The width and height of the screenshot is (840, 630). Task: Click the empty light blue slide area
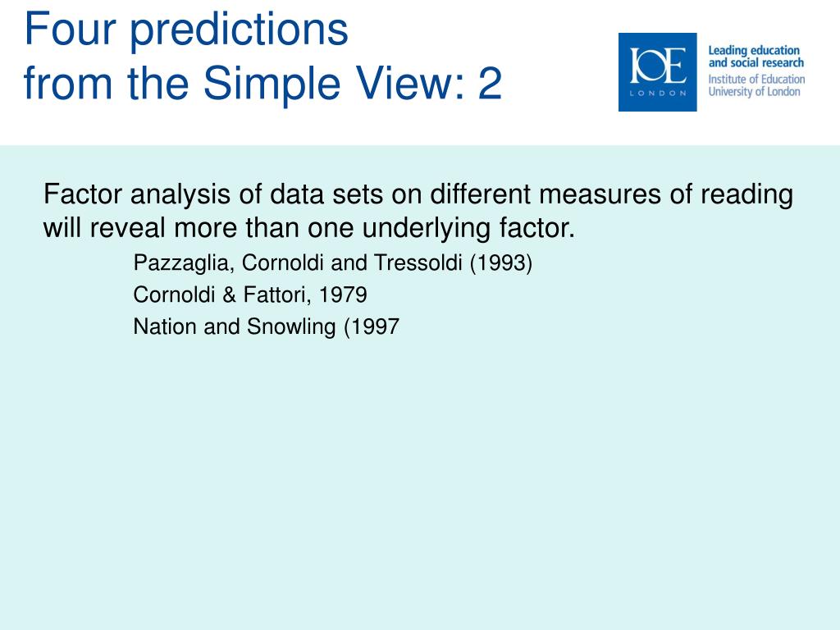pyautogui.click(x=420, y=482)
